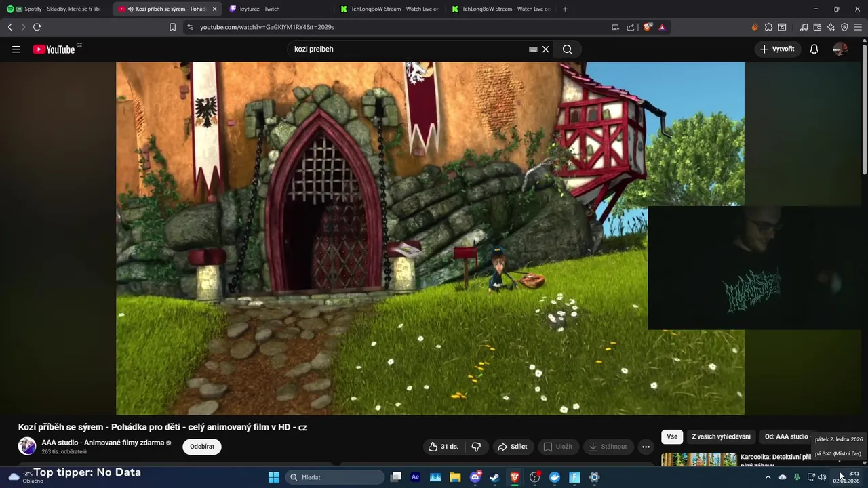Like the video (31 tis.)
The image size is (868, 488).
coord(443,447)
